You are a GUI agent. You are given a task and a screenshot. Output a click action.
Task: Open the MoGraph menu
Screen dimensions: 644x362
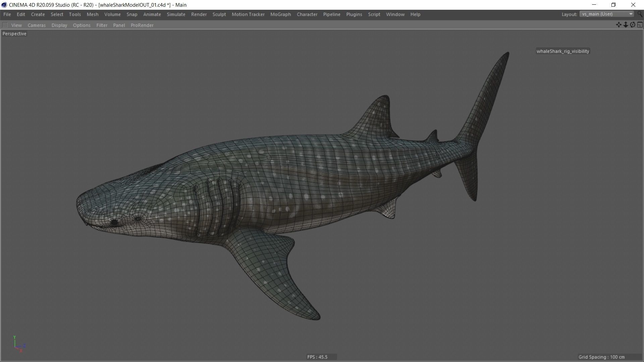pyautogui.click(x=280, y=14)
